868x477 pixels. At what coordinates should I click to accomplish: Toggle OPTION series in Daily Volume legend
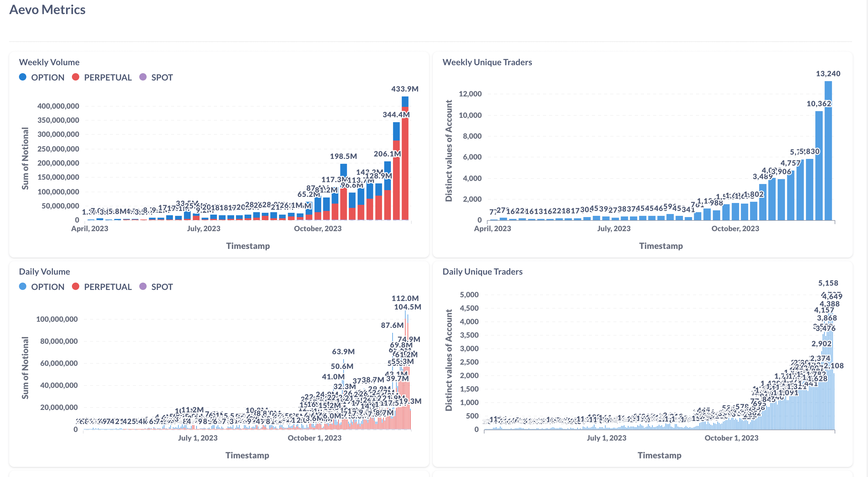tap(42, 287)
